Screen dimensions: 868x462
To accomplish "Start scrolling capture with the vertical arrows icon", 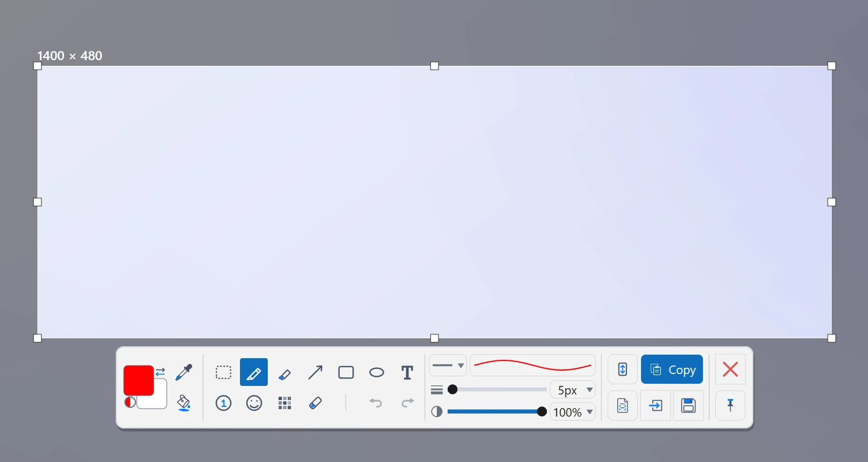I will 622,369.
